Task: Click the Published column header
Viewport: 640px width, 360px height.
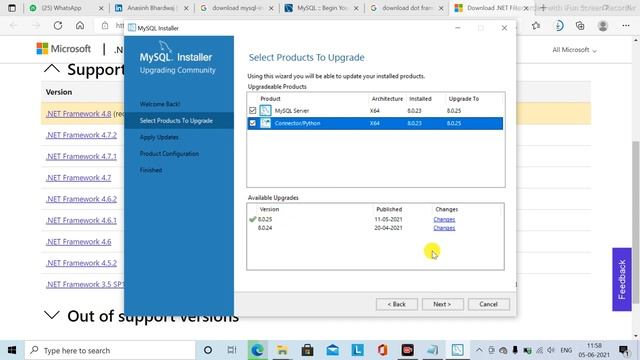Action: (389, 209)
